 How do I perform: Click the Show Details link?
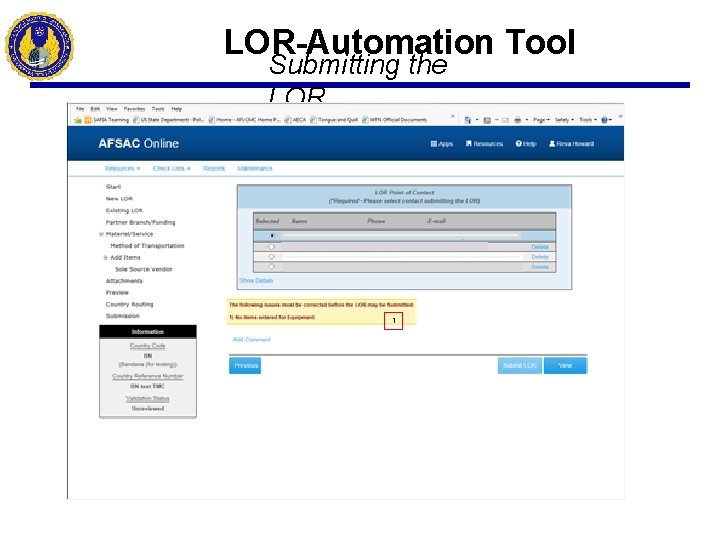tap(256, 281)
